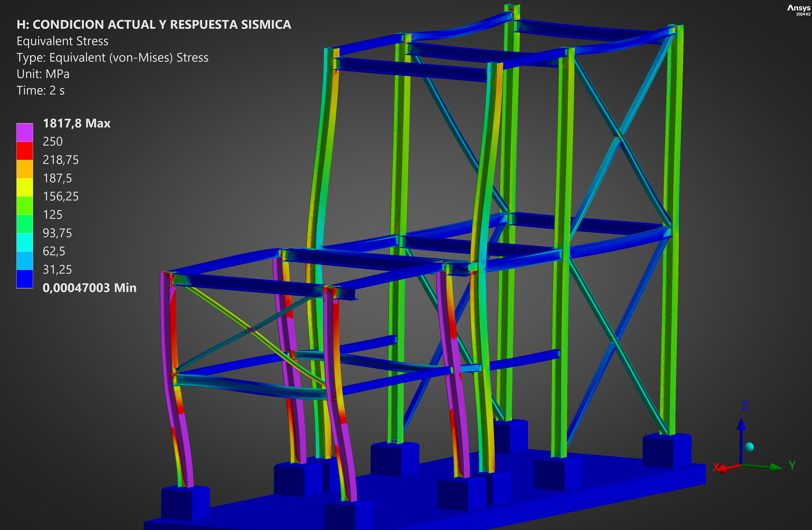Viewport: 812px width, 530px height.
Task: Select the 1817,8 Max legend value
Action: [x=76, y=123]
